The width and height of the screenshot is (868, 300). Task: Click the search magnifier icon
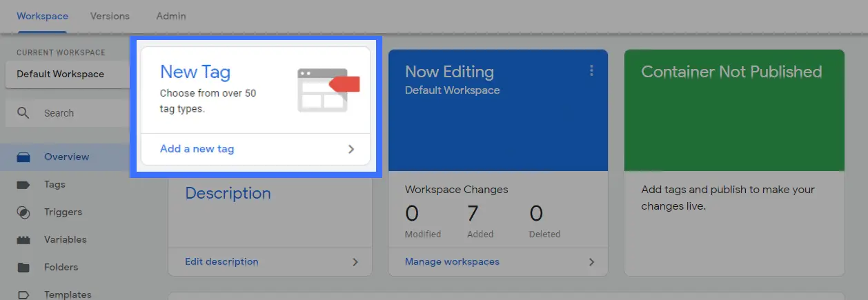coord(23,113)
